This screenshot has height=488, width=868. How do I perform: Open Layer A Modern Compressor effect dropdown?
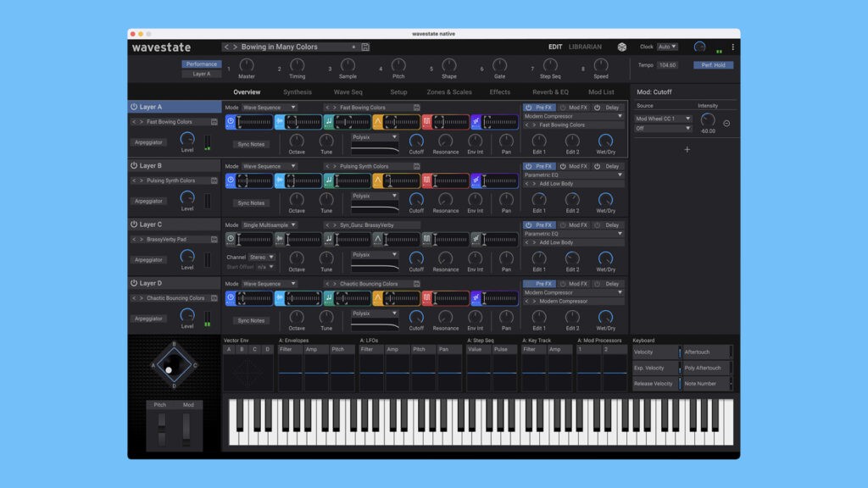[574, 116]
